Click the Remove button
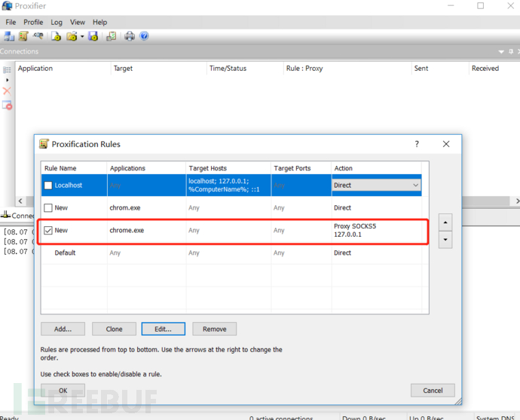 click(214, 329)
